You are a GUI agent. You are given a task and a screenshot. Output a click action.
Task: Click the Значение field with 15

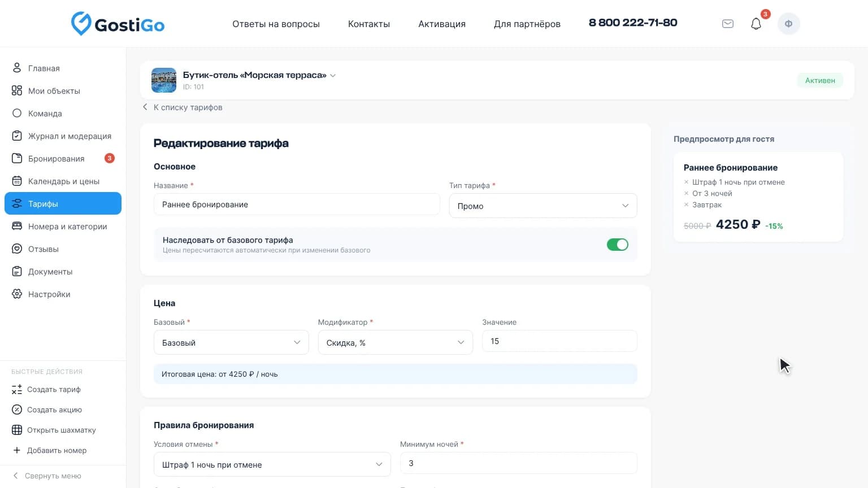(x=559, y=341)
